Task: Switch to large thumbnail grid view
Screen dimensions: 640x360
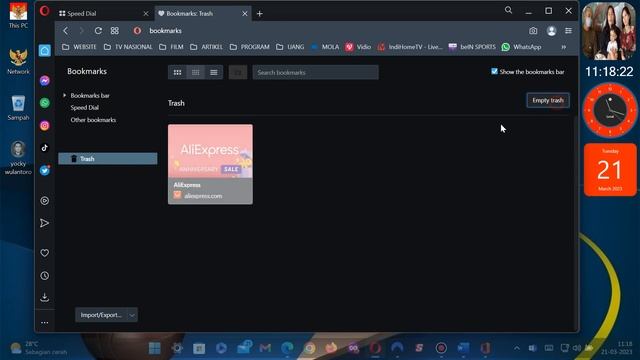Action: click(177, 73)
